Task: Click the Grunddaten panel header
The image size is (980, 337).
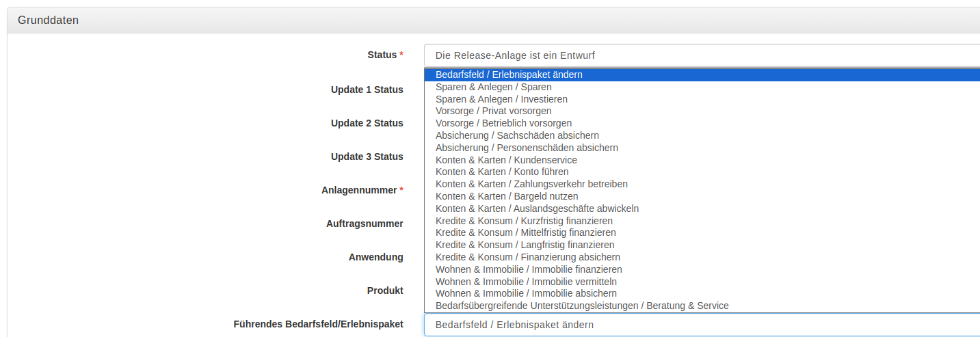Action: point(493,21)
